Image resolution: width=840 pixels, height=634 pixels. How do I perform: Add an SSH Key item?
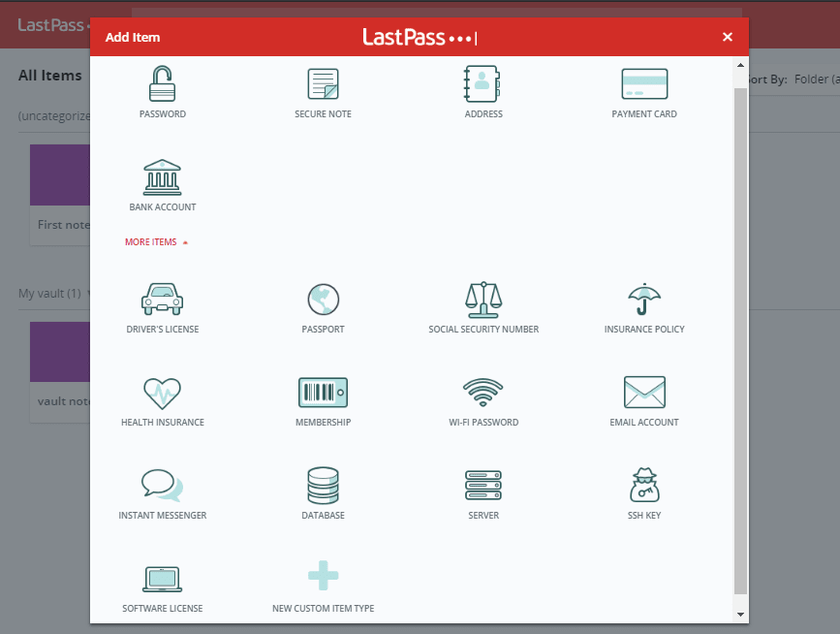[644, 493]
